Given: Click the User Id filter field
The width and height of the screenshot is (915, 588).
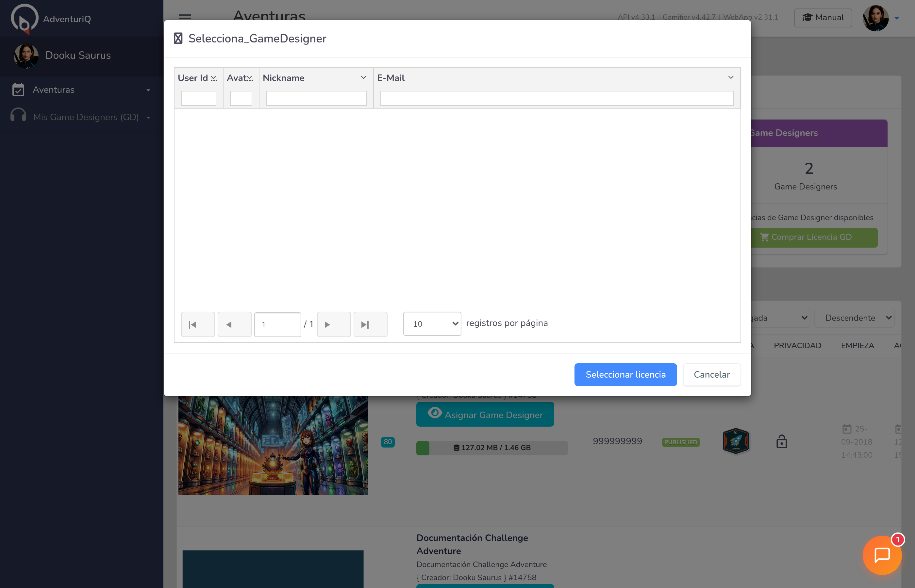Looking at the screenshot, I should (x=198, y=98).
